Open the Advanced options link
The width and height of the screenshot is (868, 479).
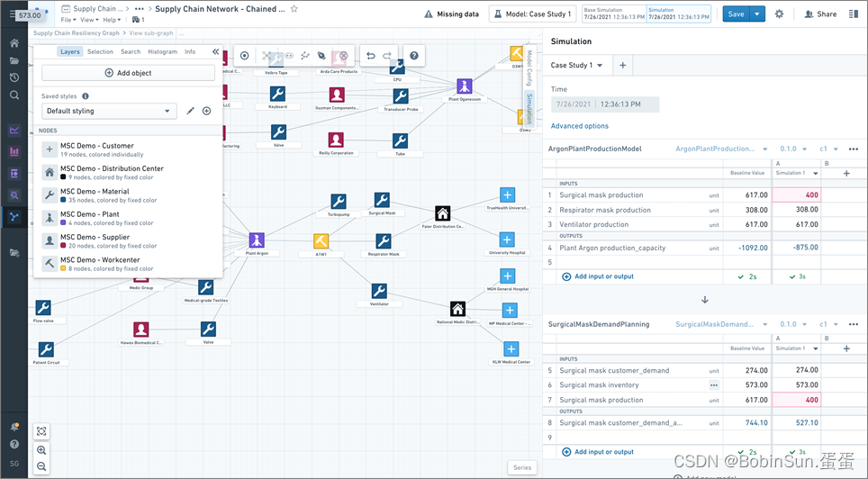coord(579,126)
